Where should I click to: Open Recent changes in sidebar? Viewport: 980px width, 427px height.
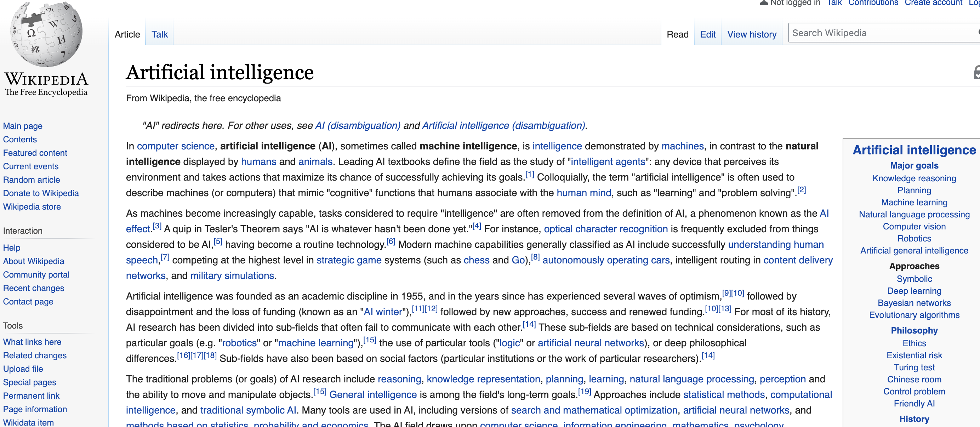tap(34, 288)
